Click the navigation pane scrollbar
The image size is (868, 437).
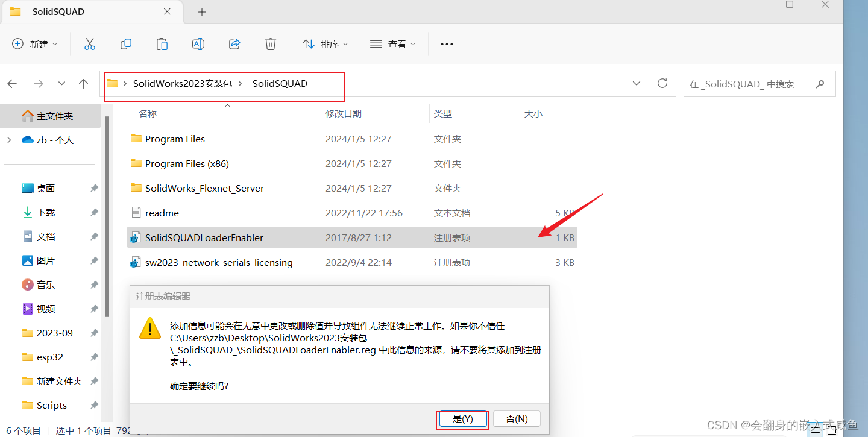pyautogui.click(x=107, y=217)
